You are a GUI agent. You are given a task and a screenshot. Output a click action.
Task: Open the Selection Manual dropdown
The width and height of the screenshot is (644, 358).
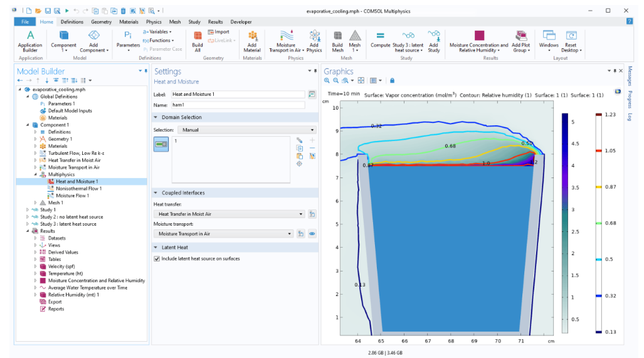click(247, 130)
